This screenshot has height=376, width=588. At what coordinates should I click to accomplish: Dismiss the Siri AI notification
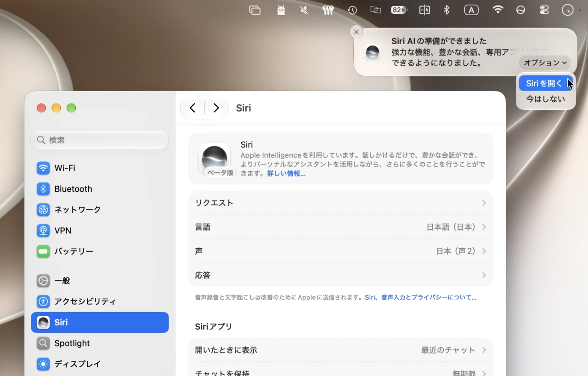pyautogui.click(x=356, y=32)
